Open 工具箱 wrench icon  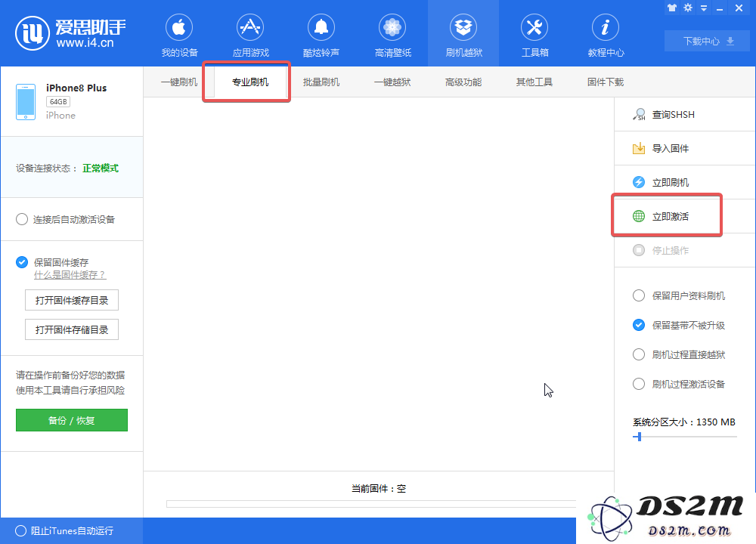click(x=534, y=27)
